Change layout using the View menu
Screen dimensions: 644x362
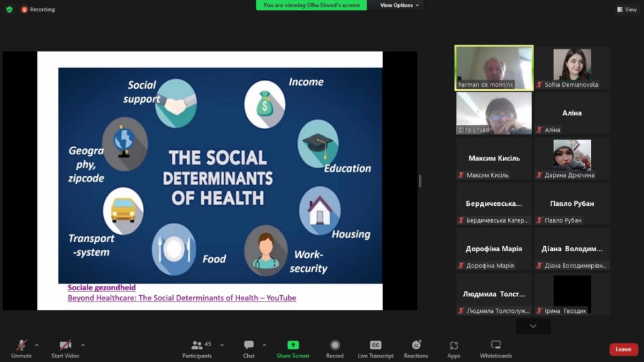pos(627,9)
